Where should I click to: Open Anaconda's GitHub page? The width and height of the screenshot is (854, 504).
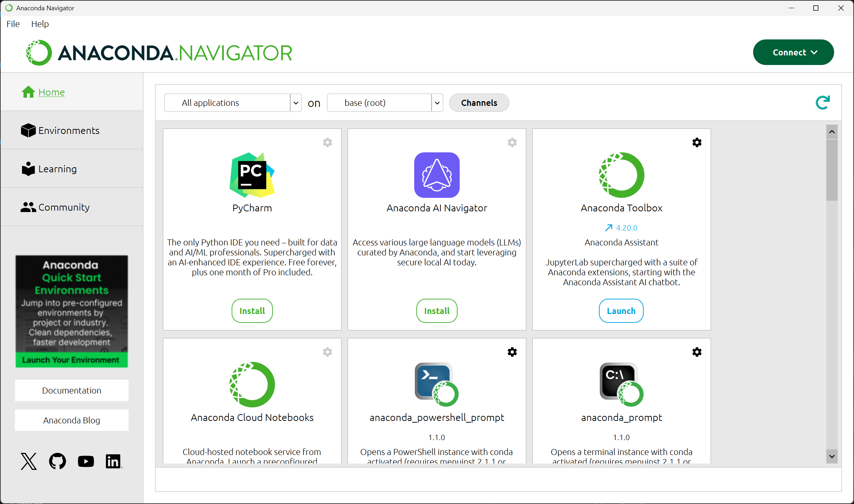[57, 461]
